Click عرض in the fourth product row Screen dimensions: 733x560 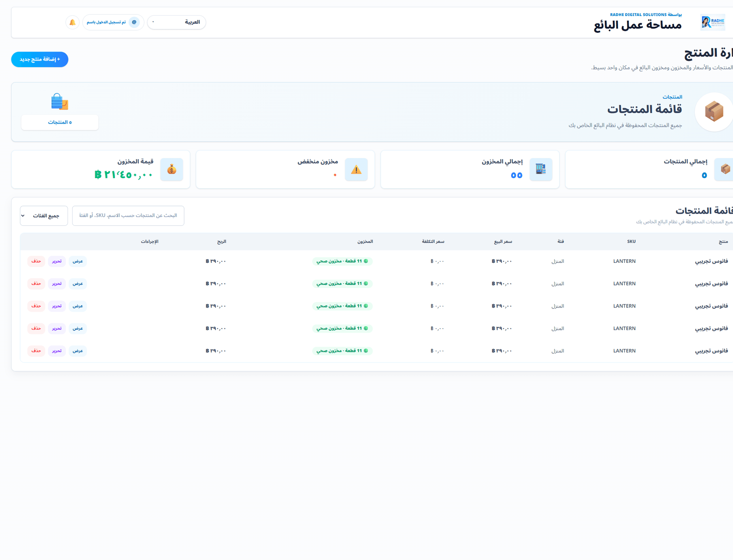click(78, 328)
